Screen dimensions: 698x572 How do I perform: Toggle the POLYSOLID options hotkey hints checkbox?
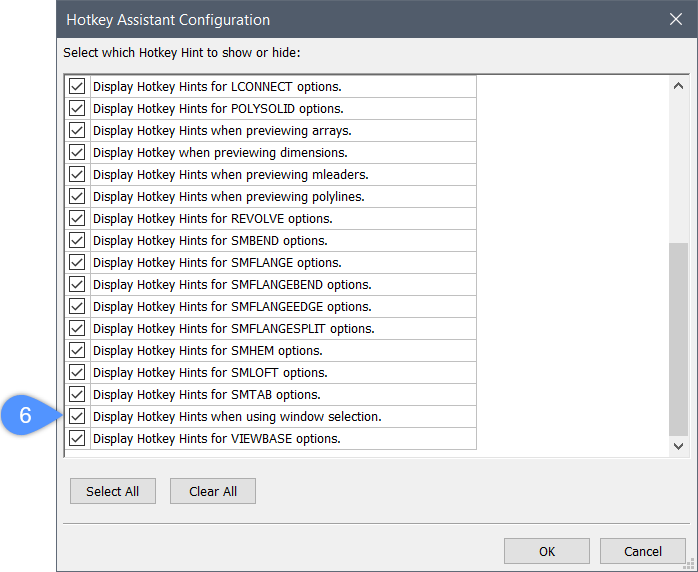point(77,109)
